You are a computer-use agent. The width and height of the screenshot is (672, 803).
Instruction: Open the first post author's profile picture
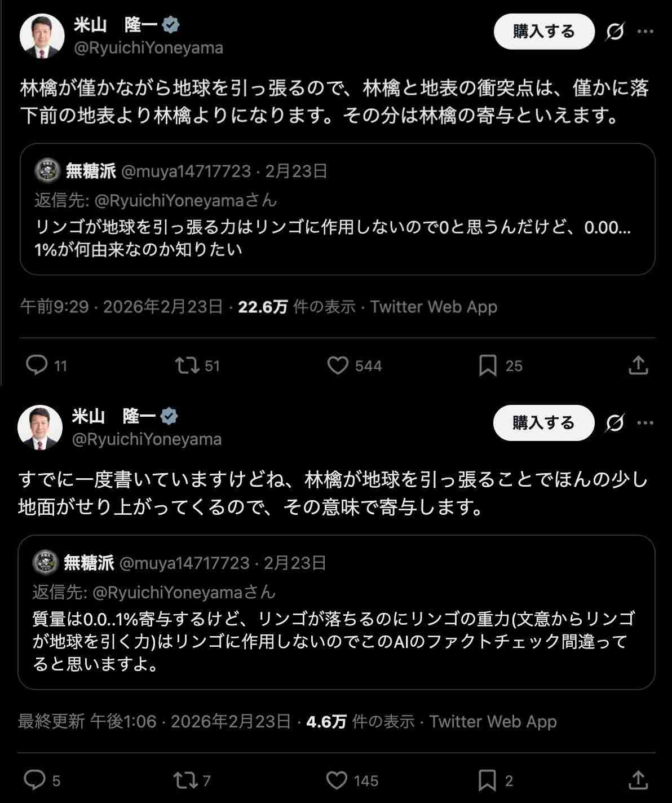pos(42,36)
